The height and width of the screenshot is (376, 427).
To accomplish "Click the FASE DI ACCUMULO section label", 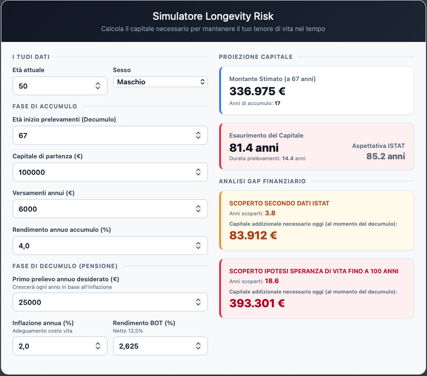I will [45, 106].
